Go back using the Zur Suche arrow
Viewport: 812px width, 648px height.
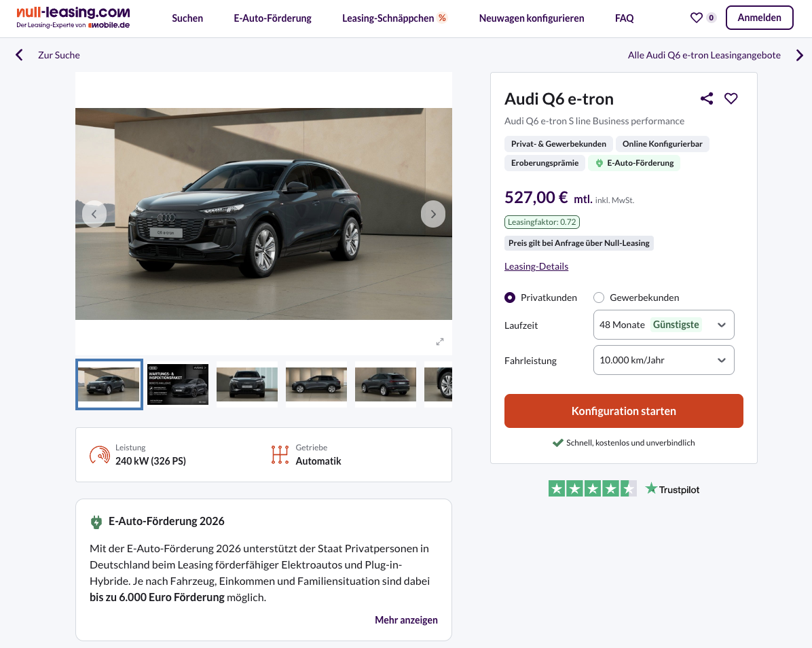(19, 55)
